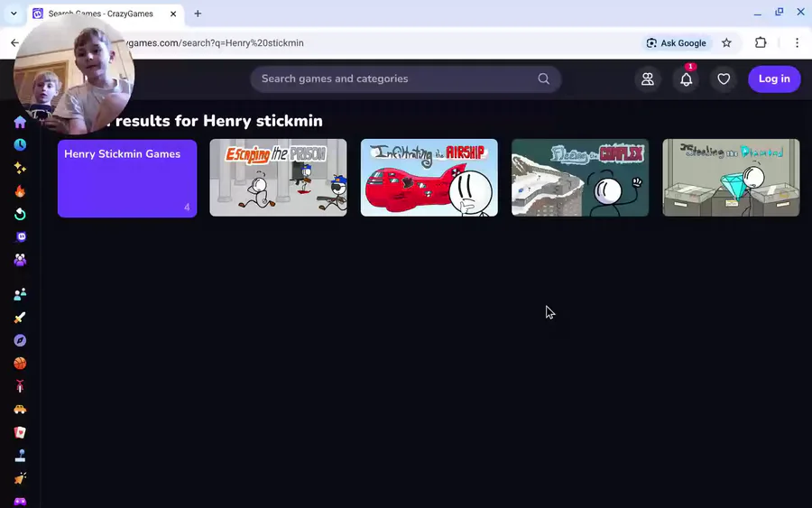
Task: Expand the tab search dropdown arrow
Action: coord(14,14)
